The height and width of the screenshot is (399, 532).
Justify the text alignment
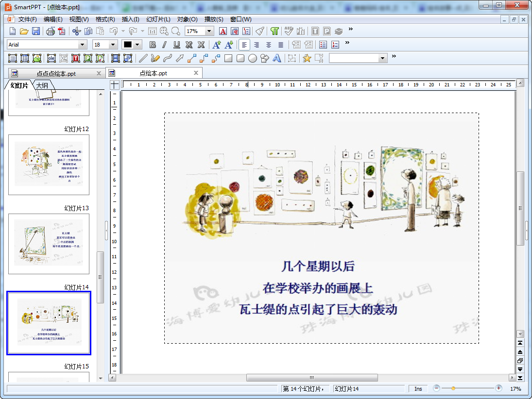click(x=281, y=45)
